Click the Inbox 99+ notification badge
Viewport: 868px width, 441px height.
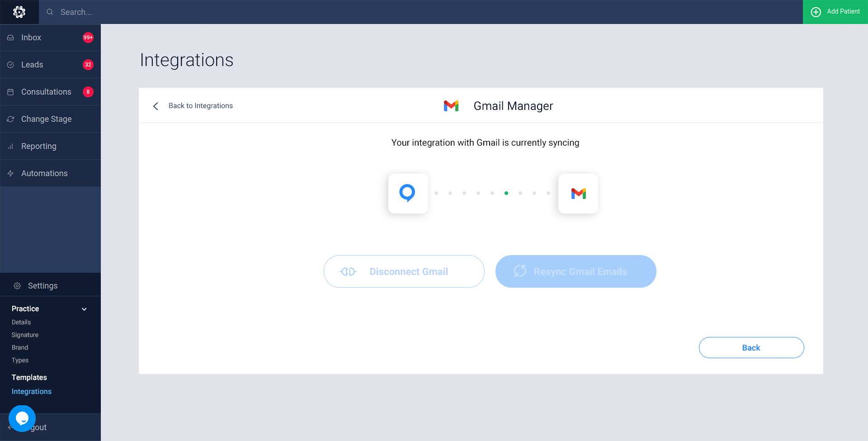[88, 38]
